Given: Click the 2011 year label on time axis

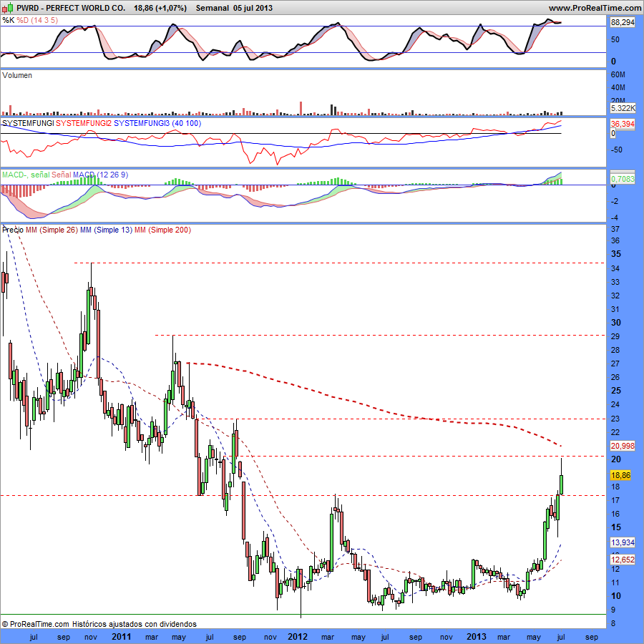Looking at the screenshot, I should [122, 637].
